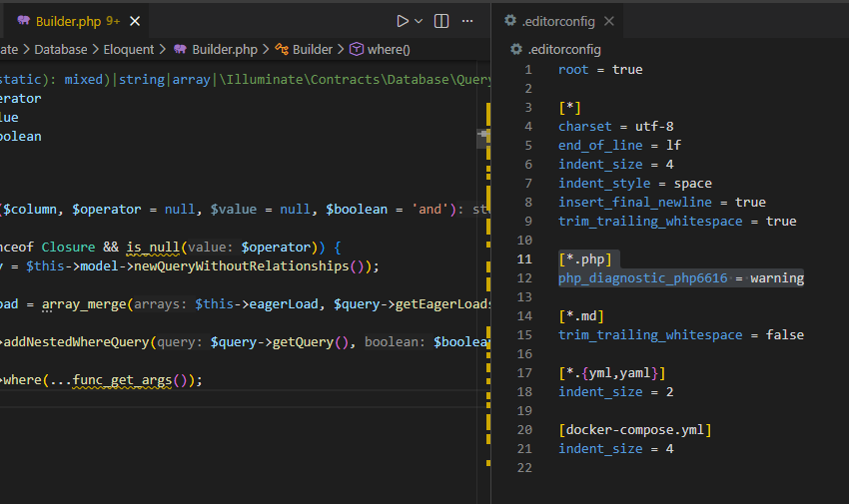The height and width of the screenshot is (504, 849).
Task: Click the is_null function call
Action: 151,247
